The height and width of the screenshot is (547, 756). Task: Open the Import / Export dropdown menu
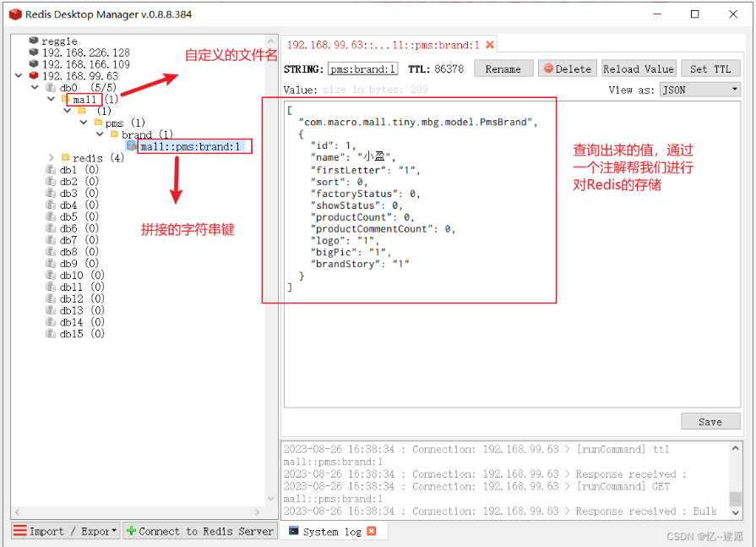(x=66, y=531)
